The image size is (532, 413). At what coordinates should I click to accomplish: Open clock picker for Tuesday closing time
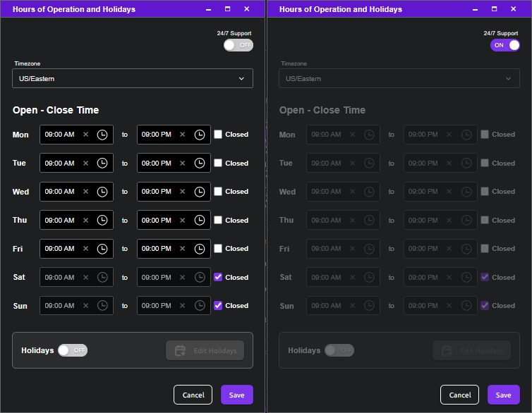200,163
